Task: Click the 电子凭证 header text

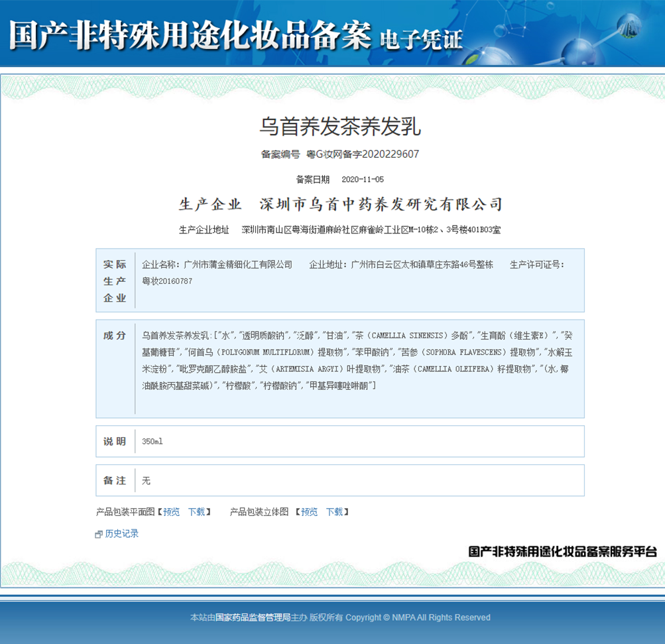Action: tap(421, 39)
